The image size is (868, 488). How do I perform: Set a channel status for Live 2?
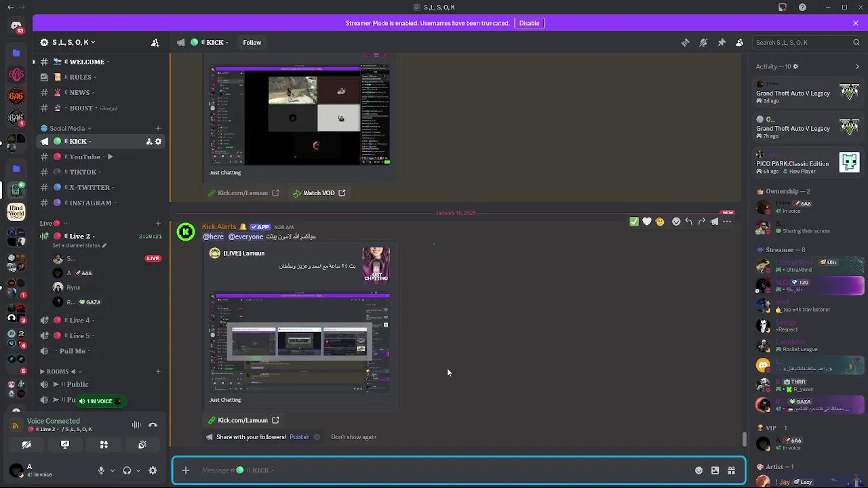pyautogui.click(x=79, y=245)
